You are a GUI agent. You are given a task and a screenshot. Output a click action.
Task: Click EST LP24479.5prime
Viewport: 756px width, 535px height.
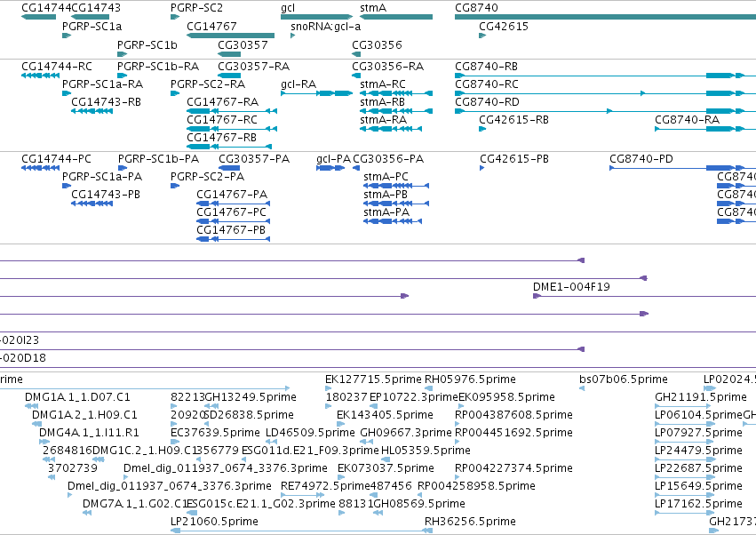tap(683, 459)
